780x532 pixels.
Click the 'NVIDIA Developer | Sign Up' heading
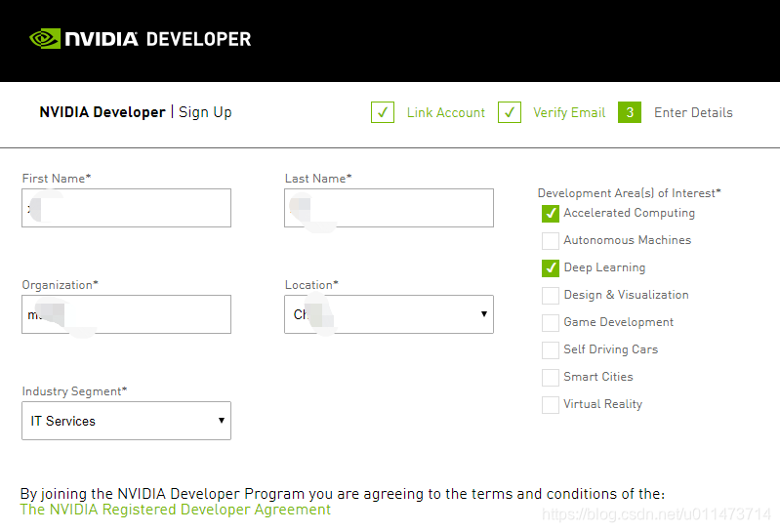136,112
